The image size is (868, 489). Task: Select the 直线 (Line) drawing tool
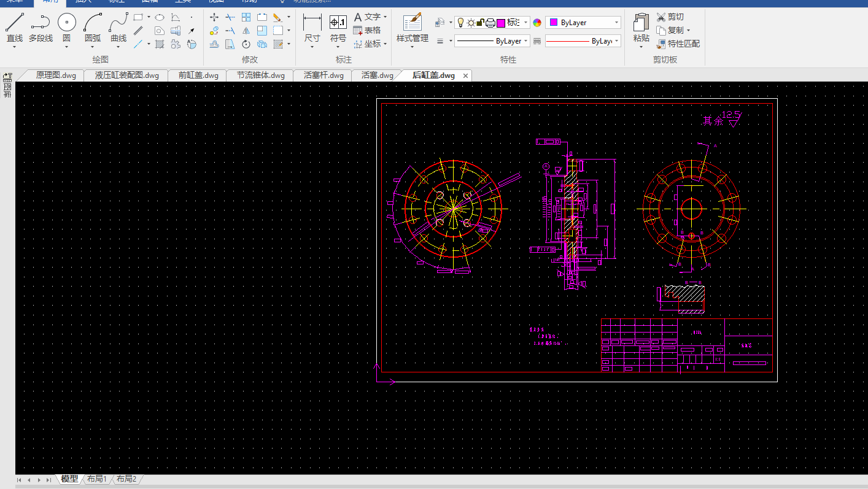coord(15,28)
